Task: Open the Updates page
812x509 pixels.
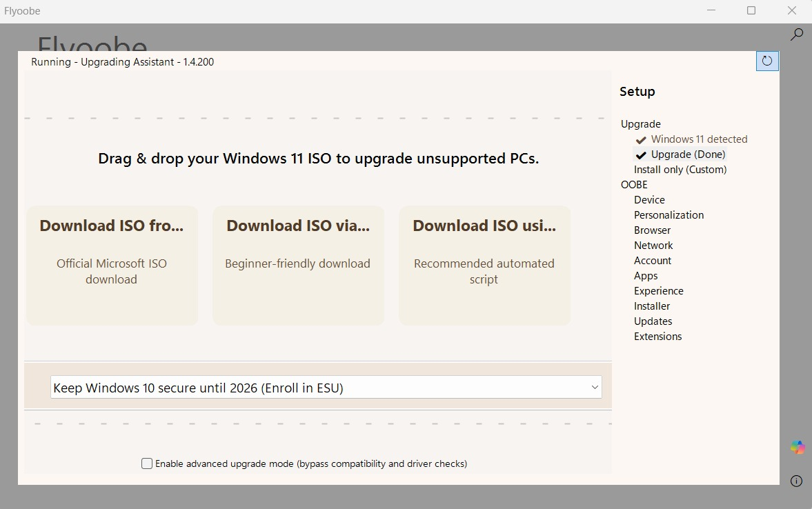Action: [653, 321]
